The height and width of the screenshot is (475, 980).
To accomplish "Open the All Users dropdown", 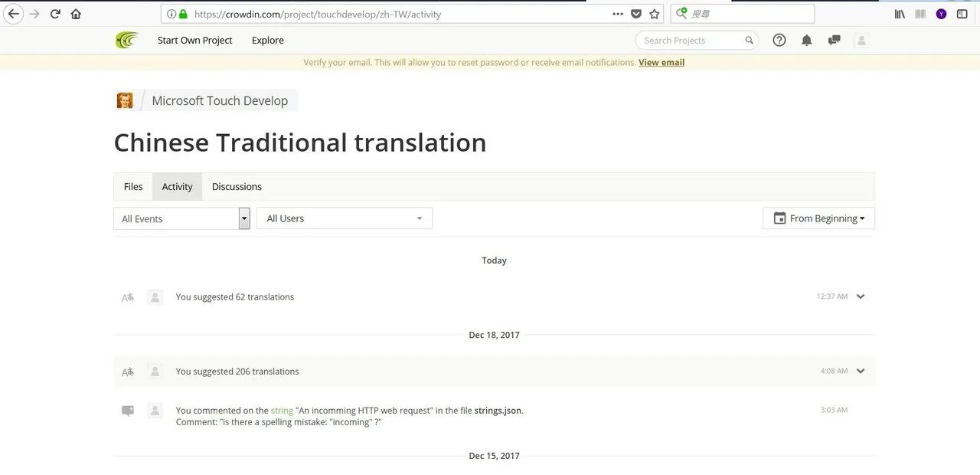I will [345, 218].
